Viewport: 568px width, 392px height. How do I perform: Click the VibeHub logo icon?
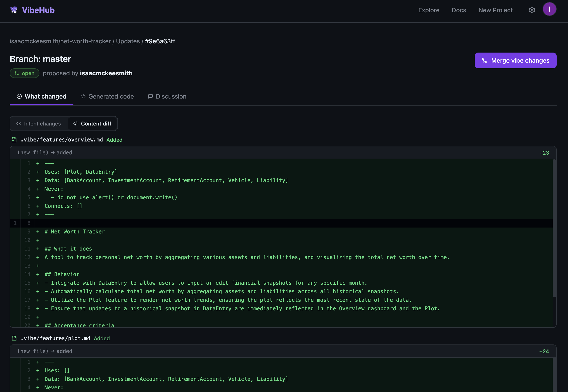coord(14,10)
